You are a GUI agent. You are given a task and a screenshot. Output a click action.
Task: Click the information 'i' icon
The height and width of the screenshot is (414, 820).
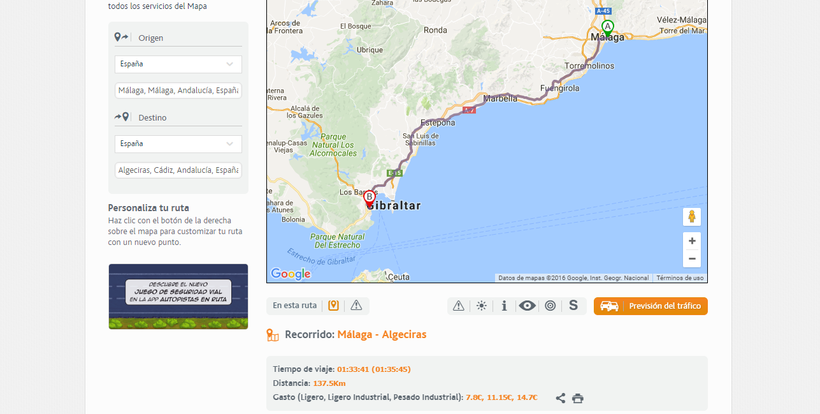(504, 306)
